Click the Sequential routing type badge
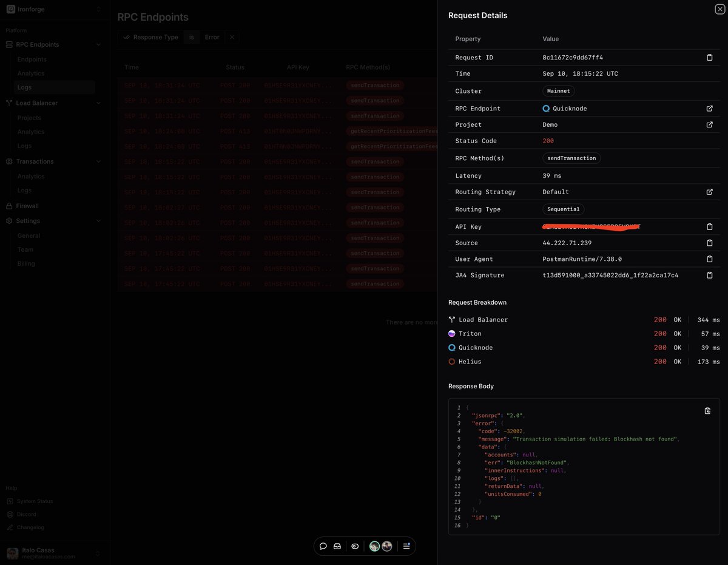 563,209
